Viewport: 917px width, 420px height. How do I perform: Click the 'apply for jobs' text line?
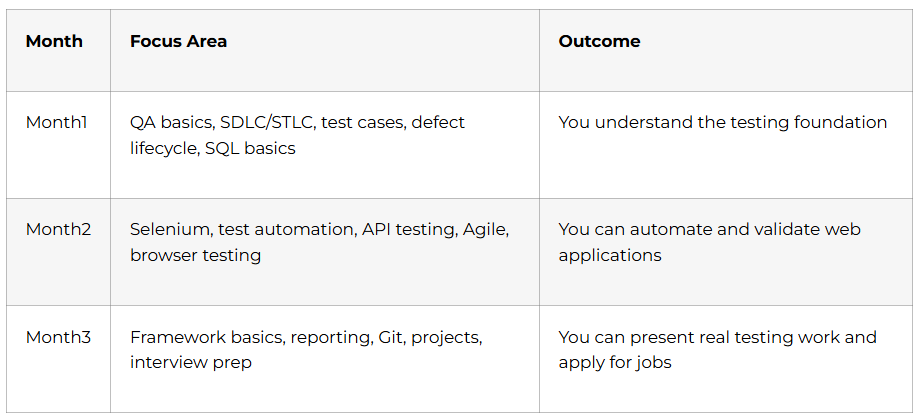[615, 362]
